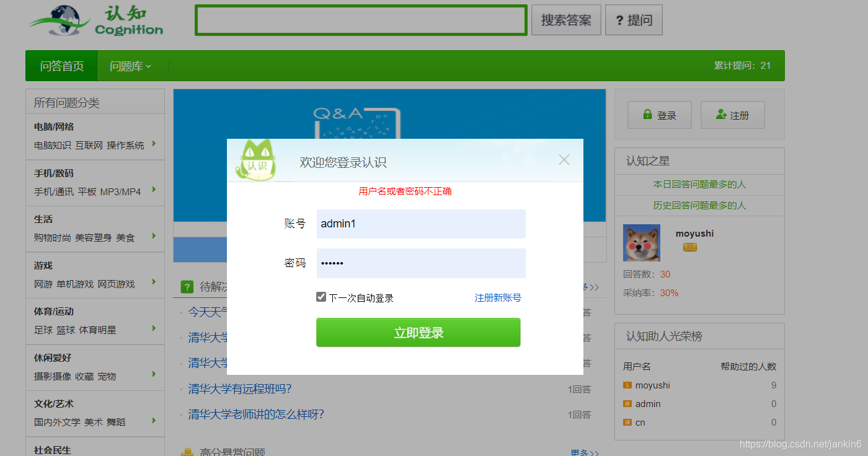
Task: Open 互联网 subcategory link
Action: click(89, 146)
